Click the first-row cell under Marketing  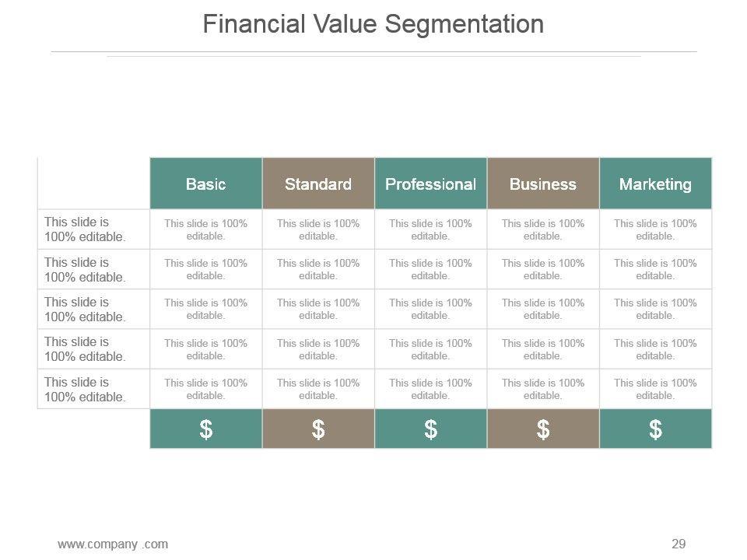click(655, 229)
